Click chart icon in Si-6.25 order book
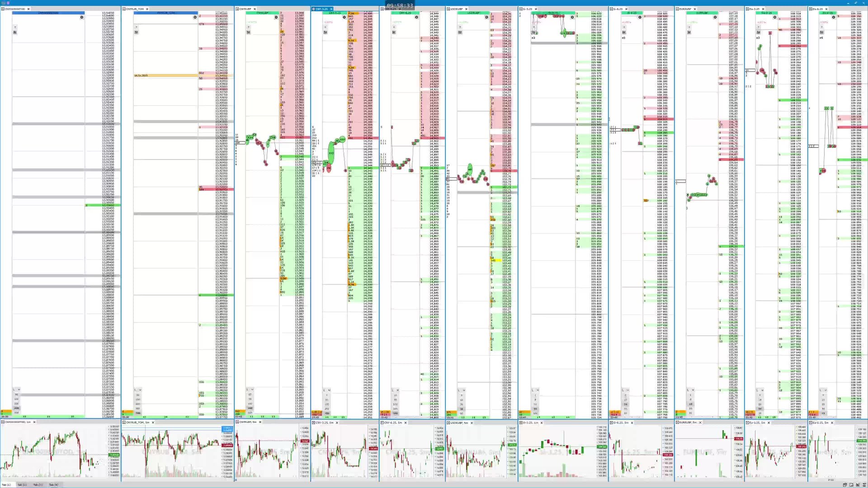Screen dimensions: 868x488 624,32
